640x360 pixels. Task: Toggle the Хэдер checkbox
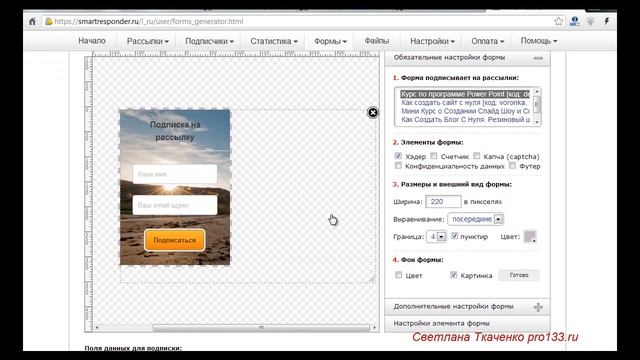(x=398, y=156)
